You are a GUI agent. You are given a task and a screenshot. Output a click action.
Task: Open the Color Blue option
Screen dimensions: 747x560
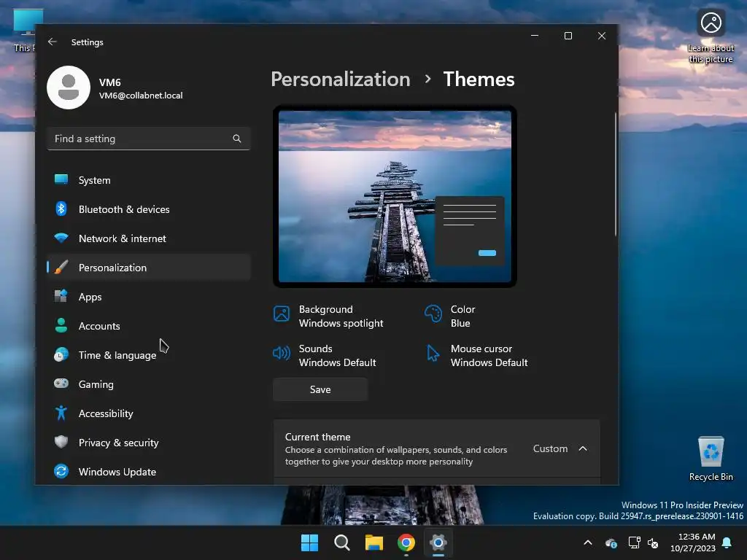(450, 316)
